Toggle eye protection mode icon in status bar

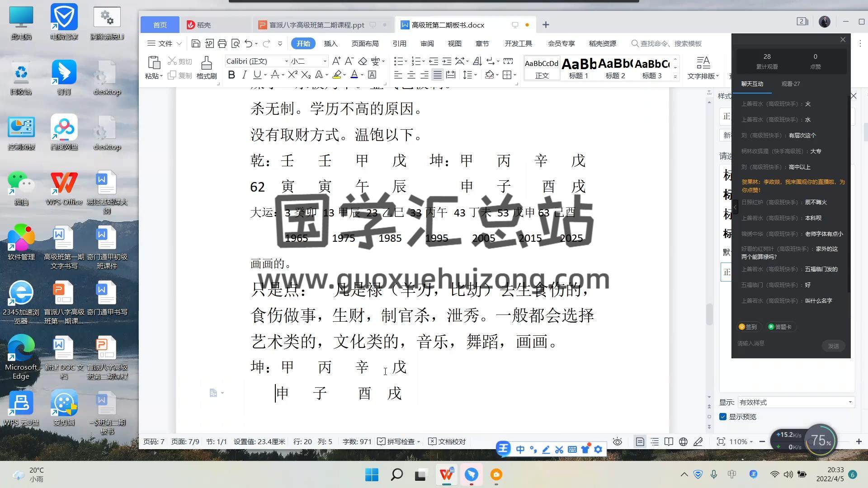click(618, 441)
